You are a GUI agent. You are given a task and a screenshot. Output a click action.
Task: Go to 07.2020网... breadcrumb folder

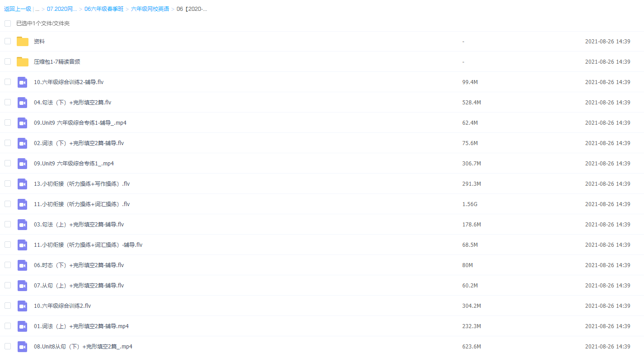click(62, 9)
